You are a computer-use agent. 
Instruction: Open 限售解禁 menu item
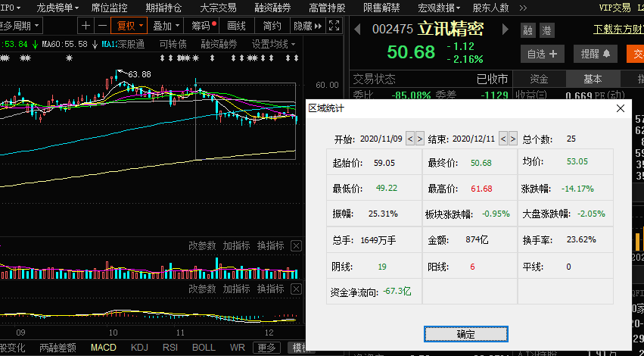click(381, 8)
